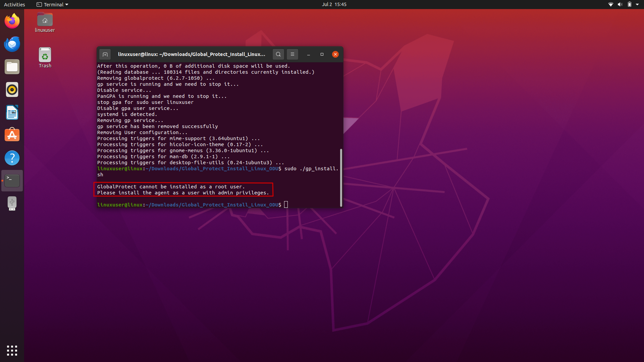Click 'Disable gpa user service...' line
Screen dimensions: 644x362
(138, 108)
